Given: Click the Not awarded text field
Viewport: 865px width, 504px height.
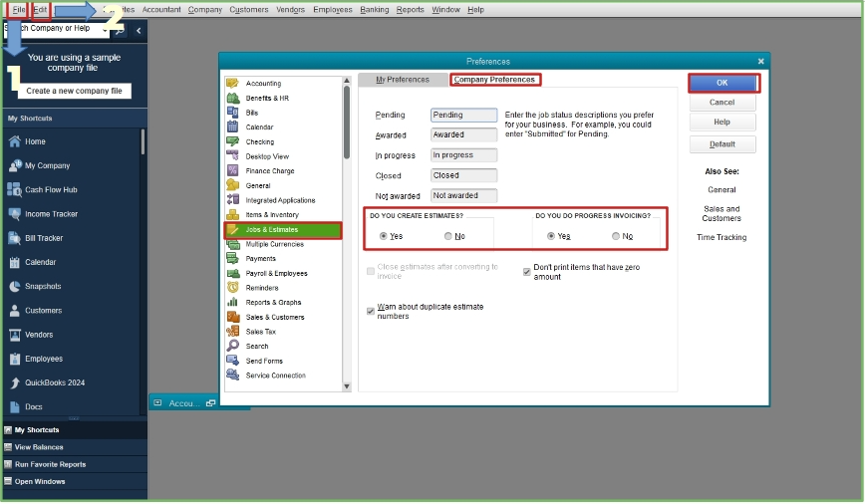Looking at the screenshot, I should click(463, 195).
